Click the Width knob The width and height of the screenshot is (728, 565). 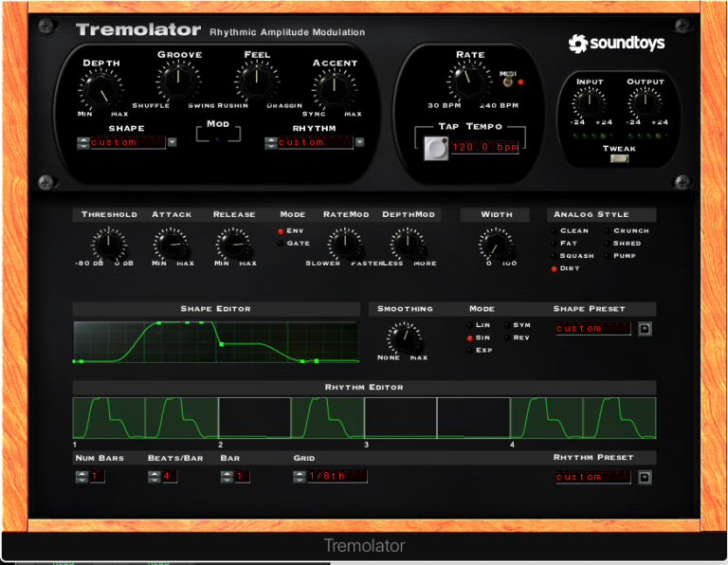click(496, 244)
